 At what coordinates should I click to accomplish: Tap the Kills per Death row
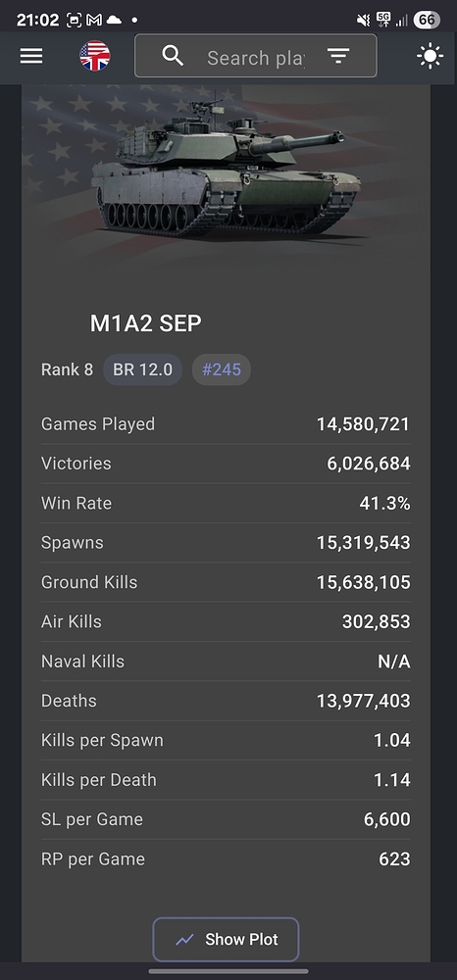click(226, 780)
